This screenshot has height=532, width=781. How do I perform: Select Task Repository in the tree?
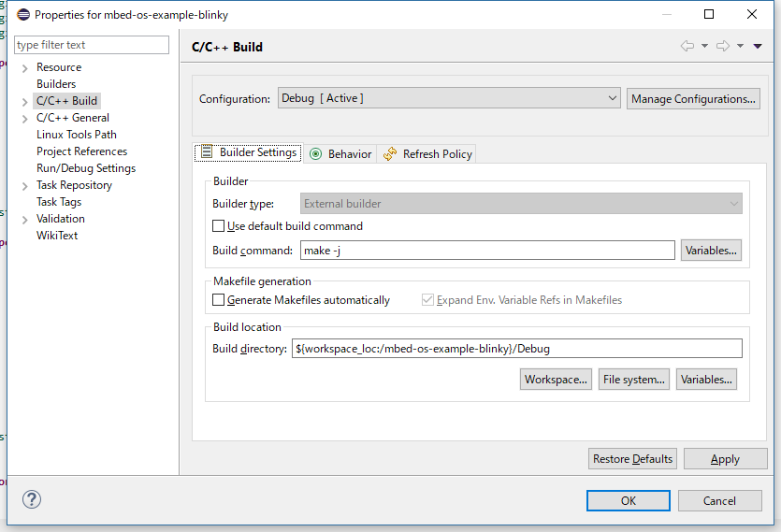tap(74, 185)
